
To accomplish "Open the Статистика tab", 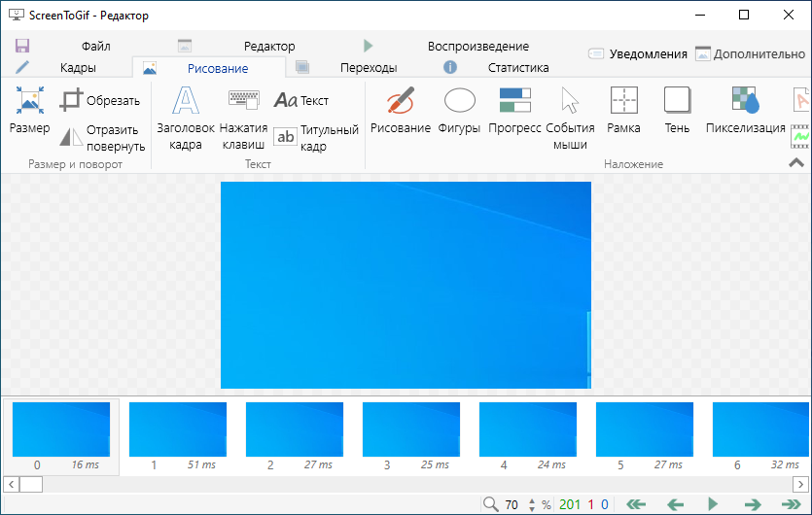I will (518, 68).
